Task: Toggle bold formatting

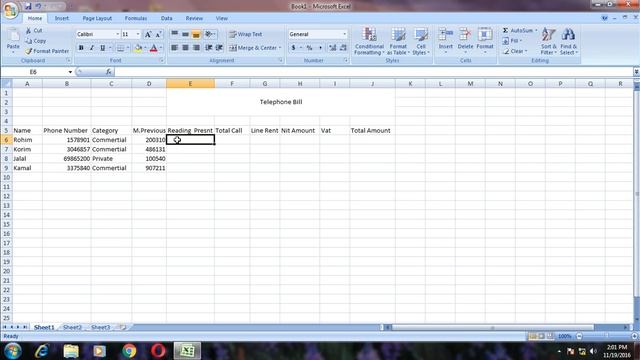Action: [x=81, y=48]
